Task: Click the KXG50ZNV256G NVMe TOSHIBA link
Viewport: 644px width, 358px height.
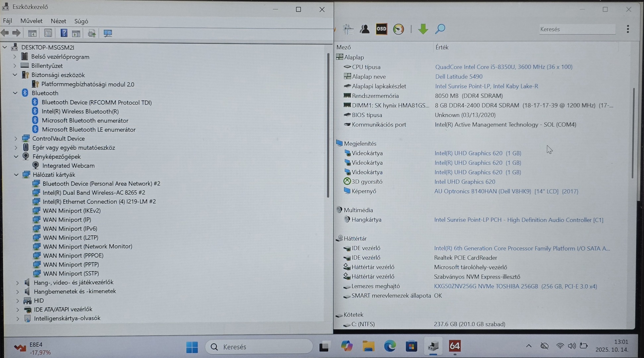Action: point(516,286)
